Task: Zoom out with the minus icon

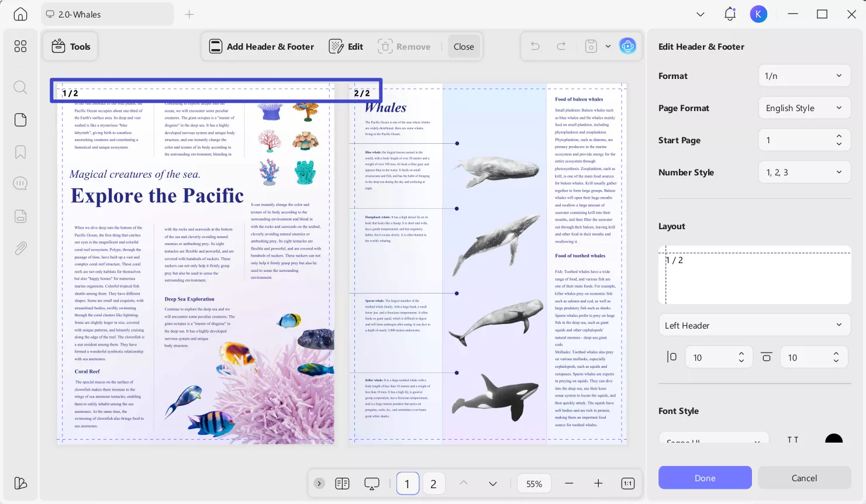Action: pos(569,484)
